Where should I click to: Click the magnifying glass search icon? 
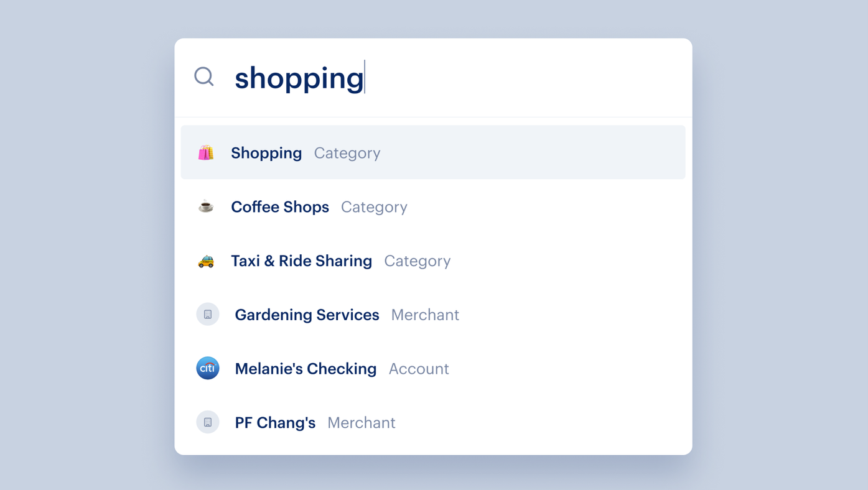(x=204, y=76)
